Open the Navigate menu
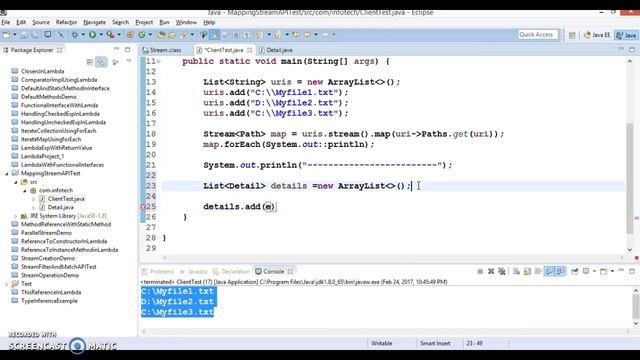Screen dimensions: 640x360 click(x=94, y=22)
